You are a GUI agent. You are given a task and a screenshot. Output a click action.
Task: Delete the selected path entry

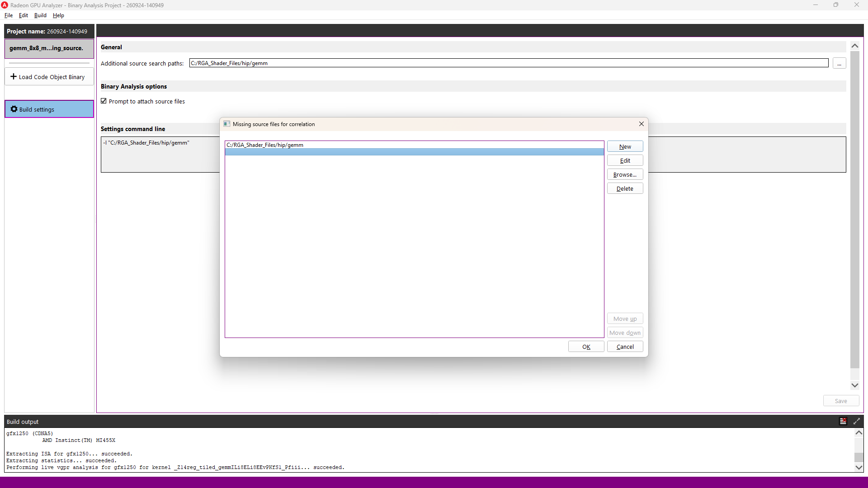[x=625, y=188]
